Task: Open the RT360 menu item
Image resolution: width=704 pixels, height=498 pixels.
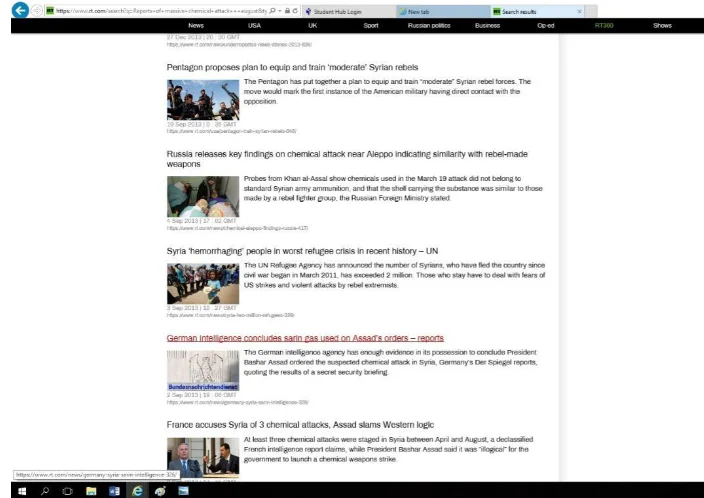Action: [x=604, y=26]
